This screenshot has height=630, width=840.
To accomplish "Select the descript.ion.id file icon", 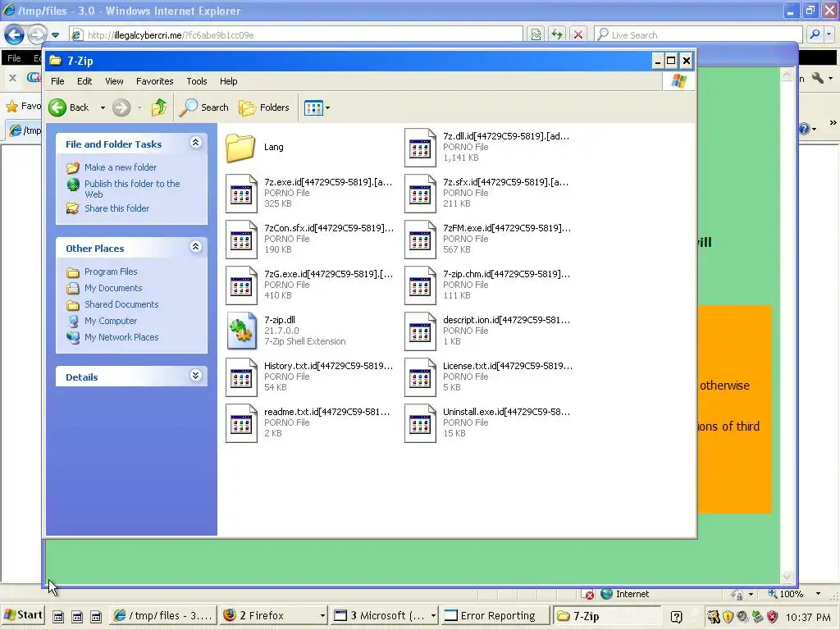I will [420, 331].
